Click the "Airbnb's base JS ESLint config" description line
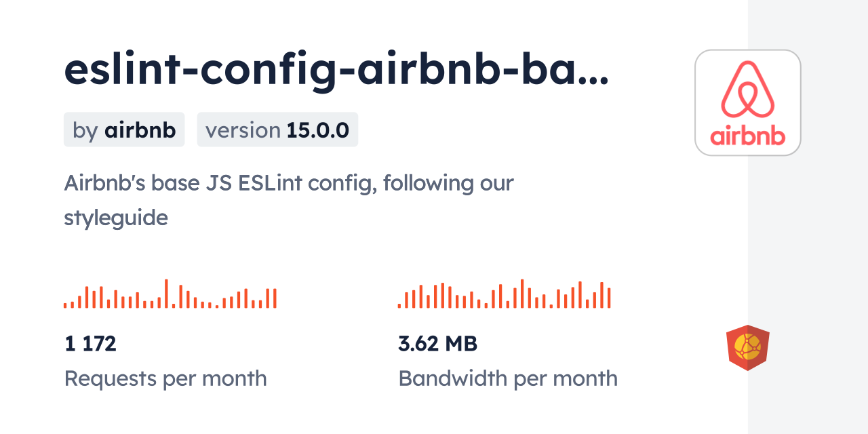The image size is (868, 434). (289, 183)
